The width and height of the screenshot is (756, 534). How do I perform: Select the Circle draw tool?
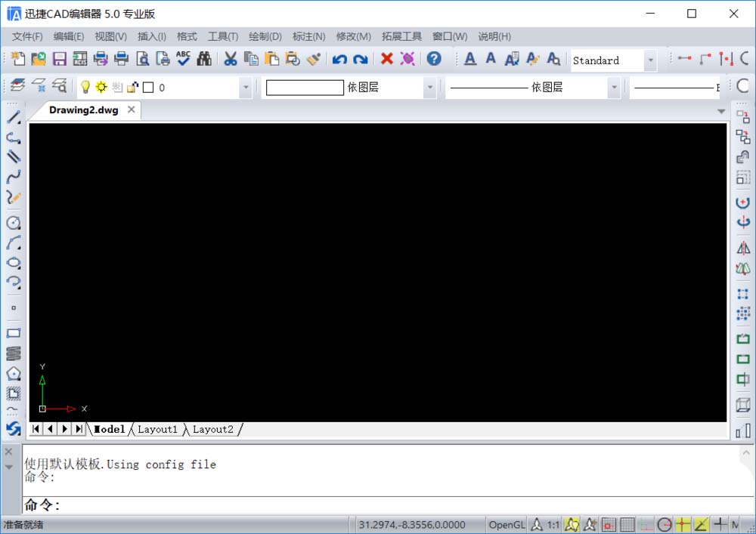point(14,223)
